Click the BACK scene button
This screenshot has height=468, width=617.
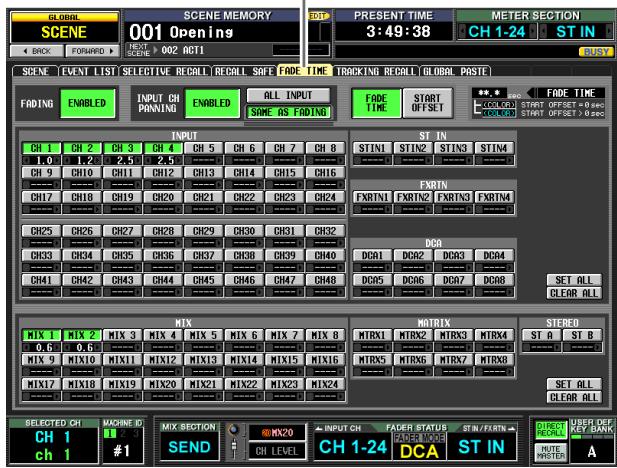(x=37, y=51)
